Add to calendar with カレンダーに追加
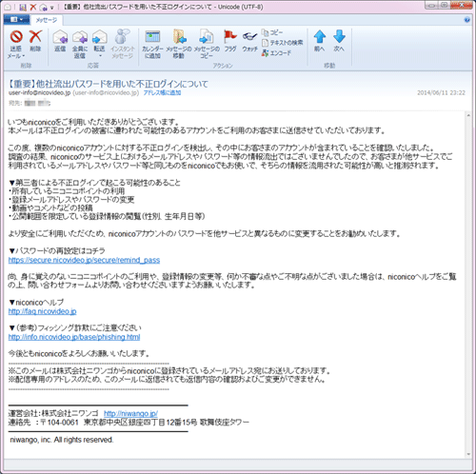This screenshot has height=474, width=476. click(152, 44)
